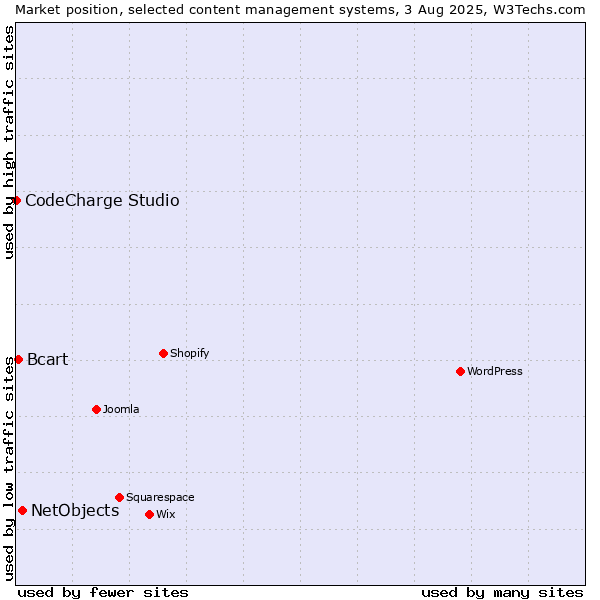Click the 'CodeCharge Studio' label
The image size is (600, 600).
[x=103, y=201]
